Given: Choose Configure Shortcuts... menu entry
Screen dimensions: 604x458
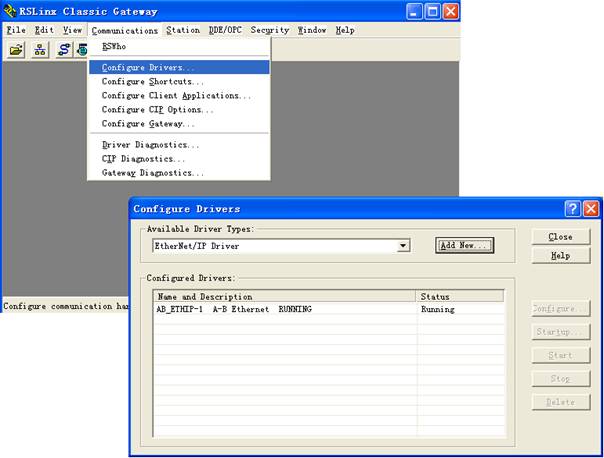Looking at the screenshot, I should 179,82.
